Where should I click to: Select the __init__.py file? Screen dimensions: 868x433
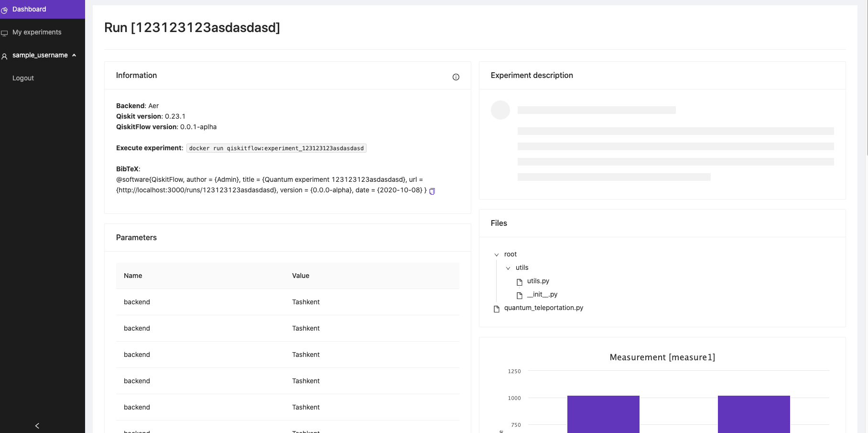point(542,294)
